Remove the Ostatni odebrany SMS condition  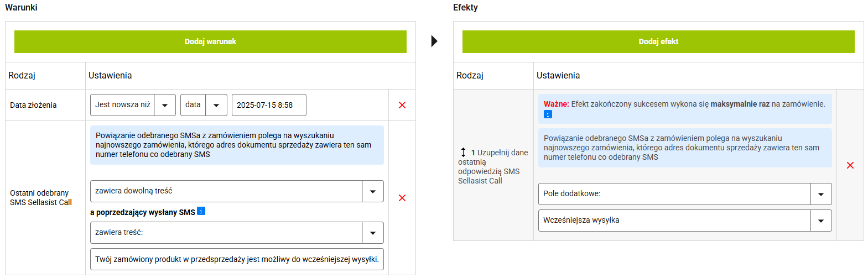coord(402,198)
